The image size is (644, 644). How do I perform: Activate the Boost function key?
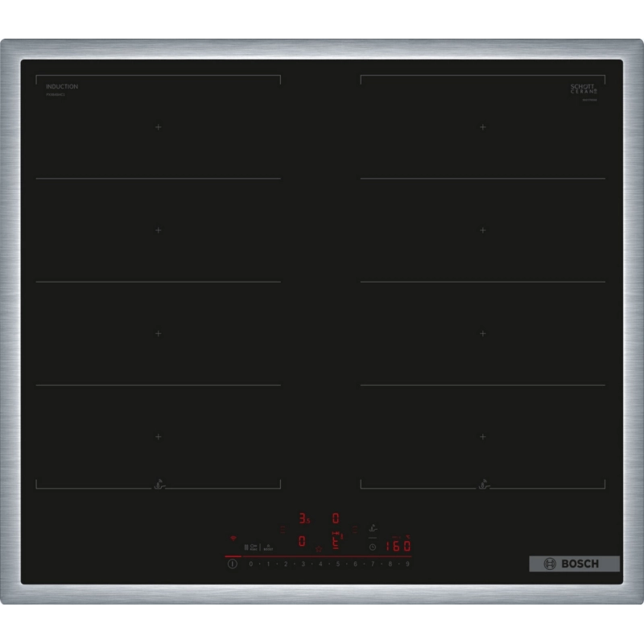[268, 547]
